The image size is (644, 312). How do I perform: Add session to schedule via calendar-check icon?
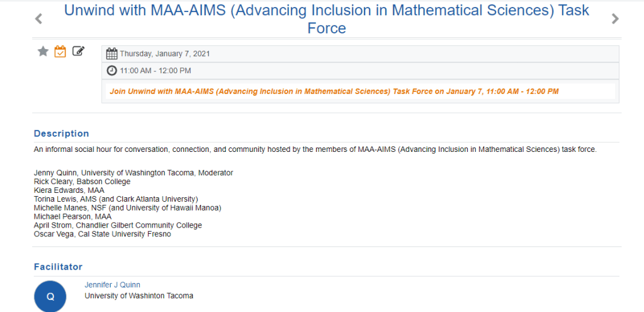[60, 52]
